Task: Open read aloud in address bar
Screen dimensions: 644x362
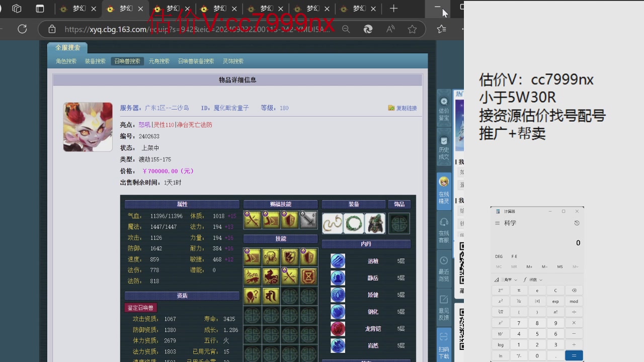Action: point(390,29)
